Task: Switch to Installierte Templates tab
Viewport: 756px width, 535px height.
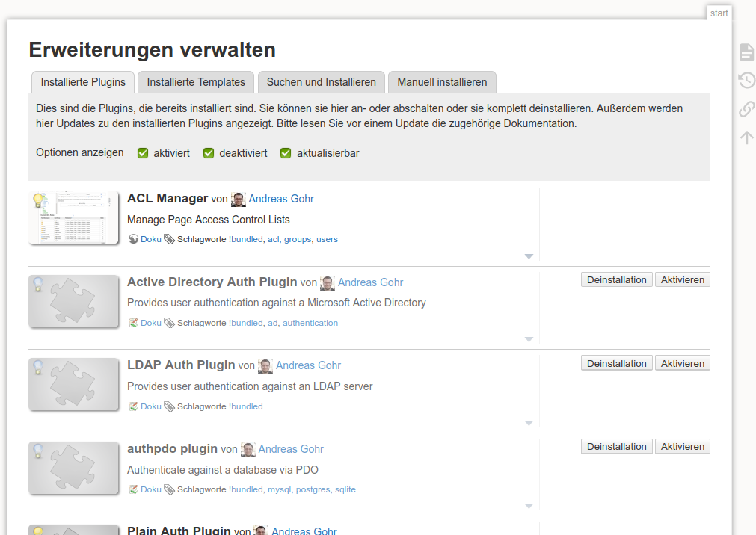Action: pos(196,82)
